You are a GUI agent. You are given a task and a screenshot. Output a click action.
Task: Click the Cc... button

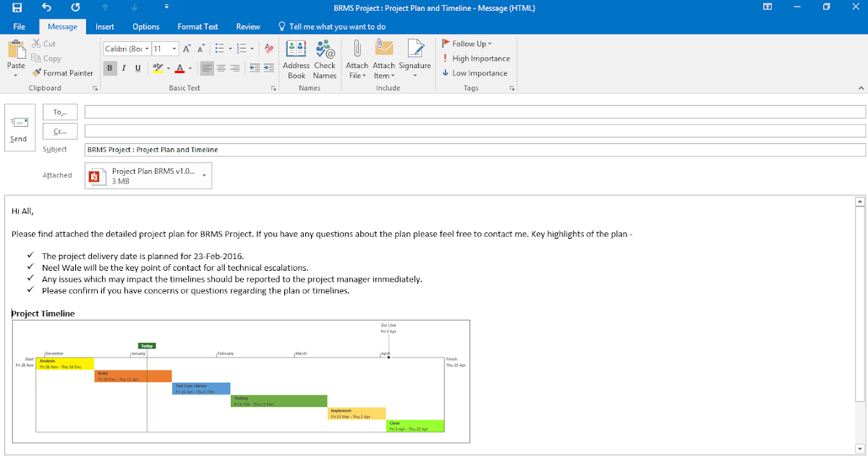tap(60, 132)
